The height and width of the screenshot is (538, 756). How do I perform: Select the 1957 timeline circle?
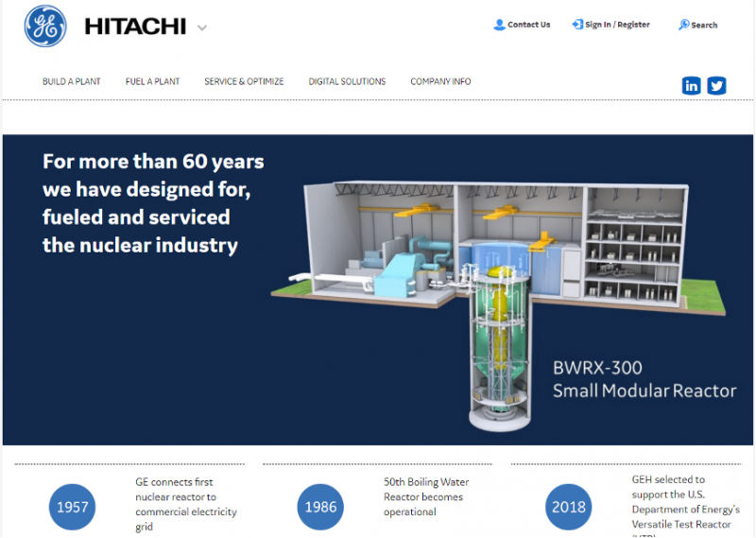pos(73,507)
